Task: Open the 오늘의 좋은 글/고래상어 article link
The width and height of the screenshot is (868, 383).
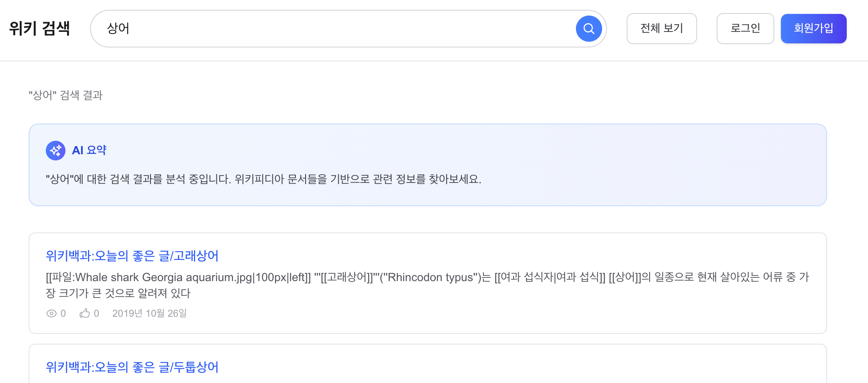Action: tap(132, 256)
